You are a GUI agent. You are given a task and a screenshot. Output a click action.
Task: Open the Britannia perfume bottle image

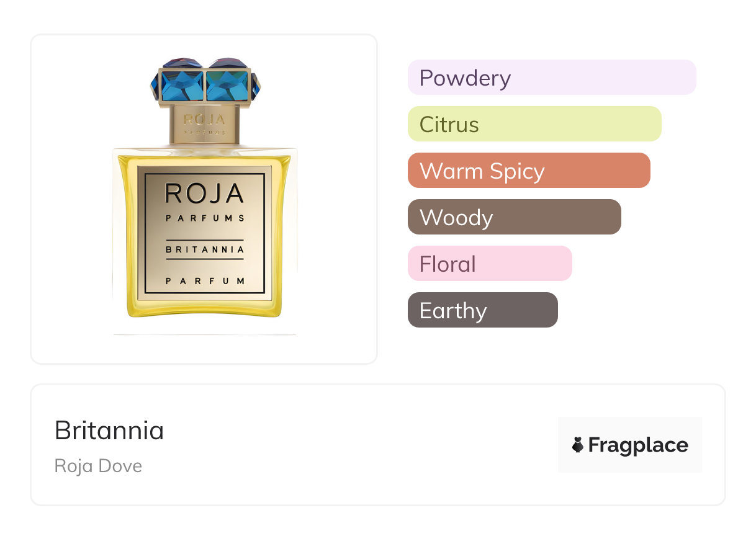click(x=204, y=199)
